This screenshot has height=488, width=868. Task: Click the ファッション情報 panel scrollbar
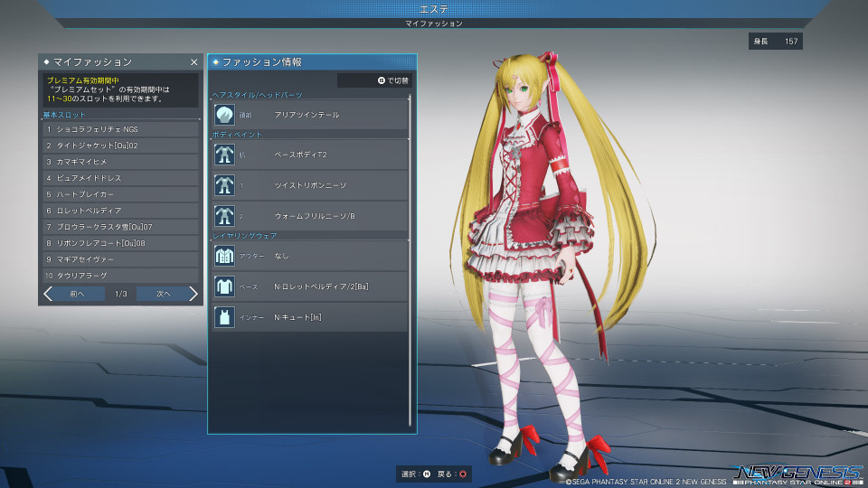coord(410,260)
